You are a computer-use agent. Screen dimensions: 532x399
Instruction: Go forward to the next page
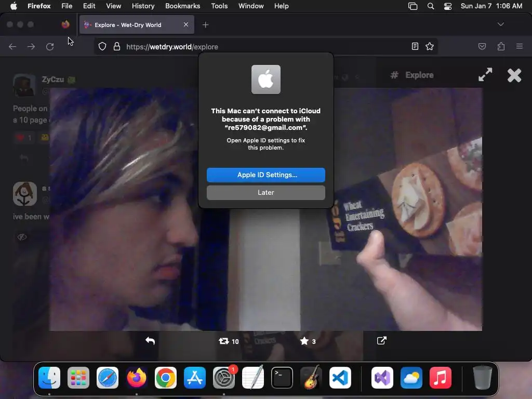coord(31,46)
